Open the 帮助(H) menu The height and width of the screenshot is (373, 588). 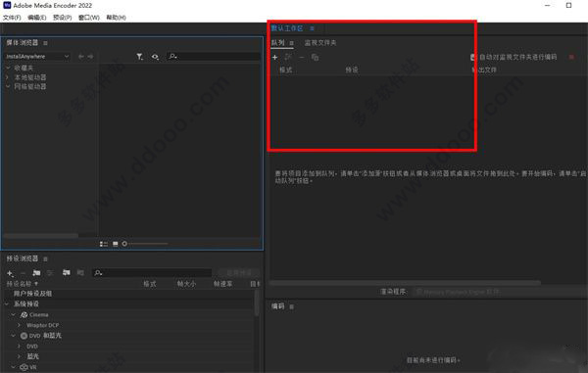(x=116, y=18)
